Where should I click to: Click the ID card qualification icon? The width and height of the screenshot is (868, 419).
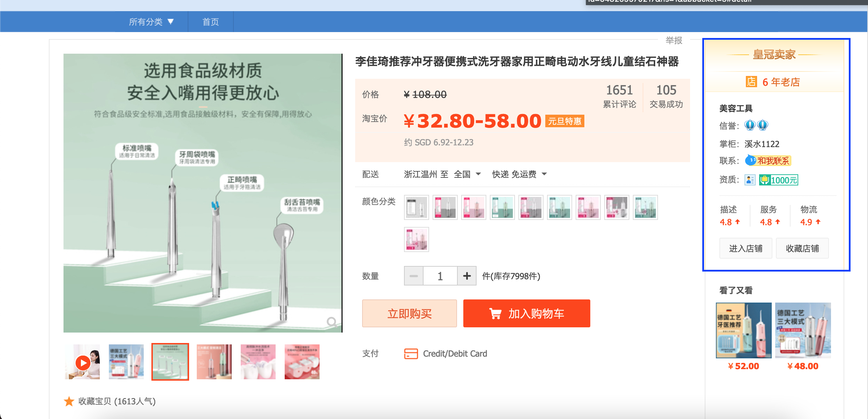click(x=750, y=180)
